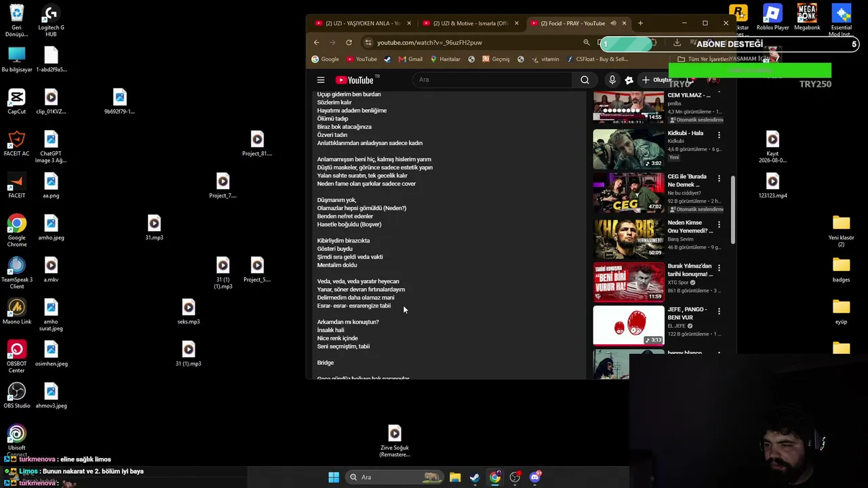Open Steam from the taskbar
This screenshot has height=488, width=868.
[475, 477]
